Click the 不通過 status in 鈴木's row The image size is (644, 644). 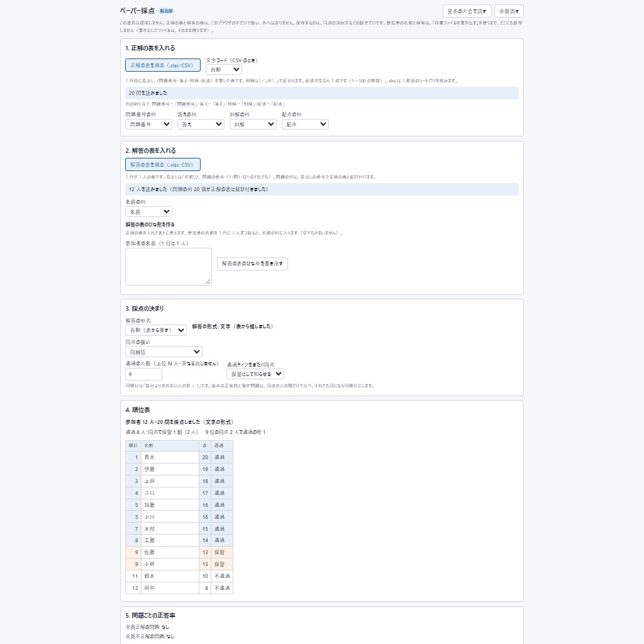(222, 576)
